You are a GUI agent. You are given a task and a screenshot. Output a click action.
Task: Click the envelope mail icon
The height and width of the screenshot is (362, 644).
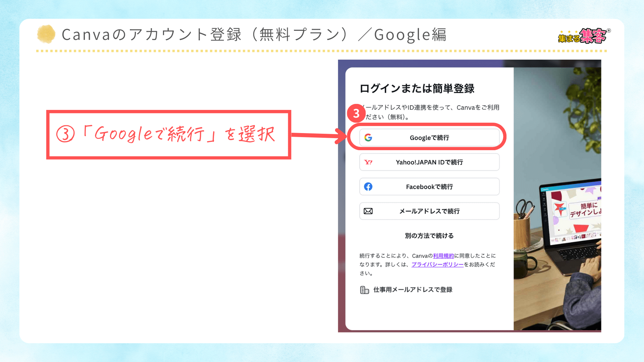[x=368, y=211]
